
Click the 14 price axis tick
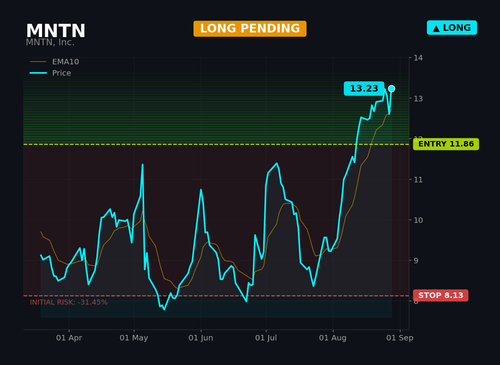pos(418,58)
